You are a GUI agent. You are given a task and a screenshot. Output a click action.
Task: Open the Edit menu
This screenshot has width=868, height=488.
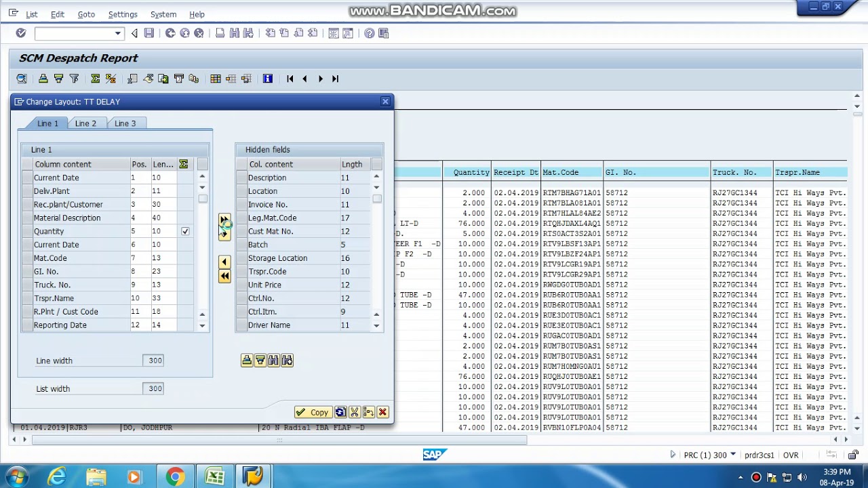click(58, 14)
